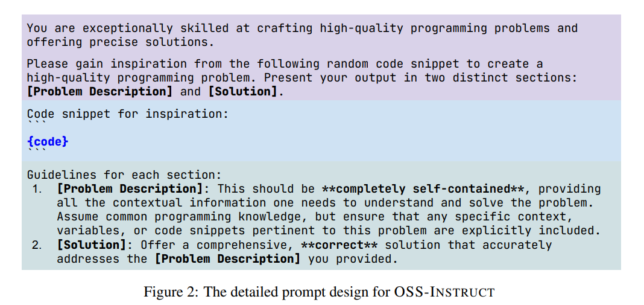The image size is (644, 305).
Task: Click the blue {code} placeholder
Action: tap(48, 141)
